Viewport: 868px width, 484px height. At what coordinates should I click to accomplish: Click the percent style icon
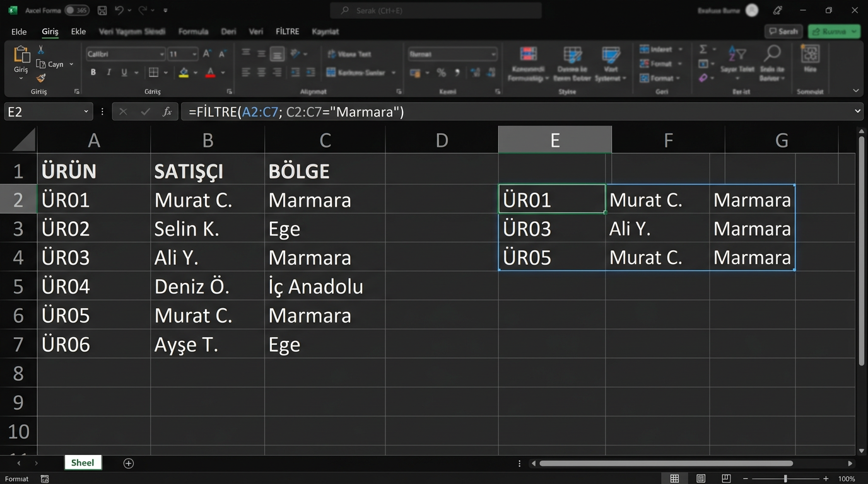441,73
